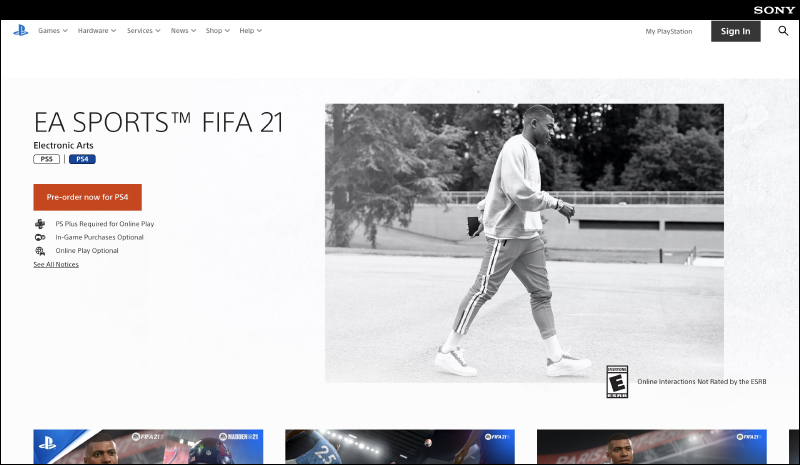This screenshot has height=465, width=800.
Task: Expand the Hardware dropdown menu
Action: 96,31
